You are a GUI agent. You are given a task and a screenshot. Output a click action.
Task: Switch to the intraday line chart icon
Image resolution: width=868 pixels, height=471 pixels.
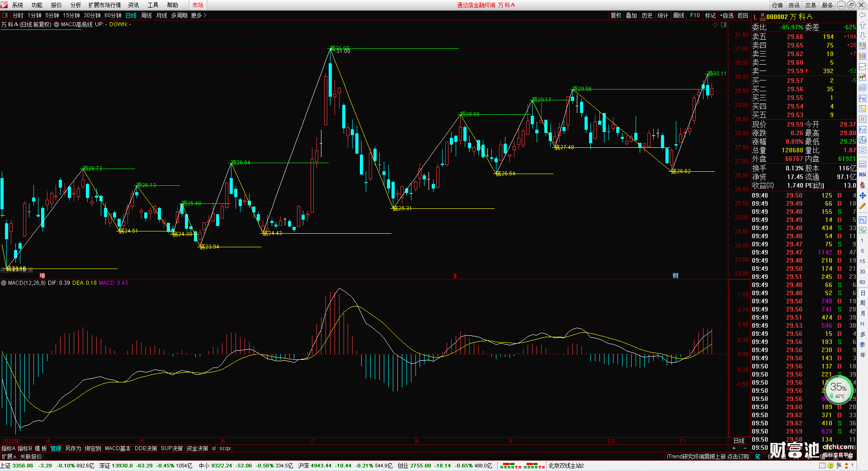(x=863, y=67)
